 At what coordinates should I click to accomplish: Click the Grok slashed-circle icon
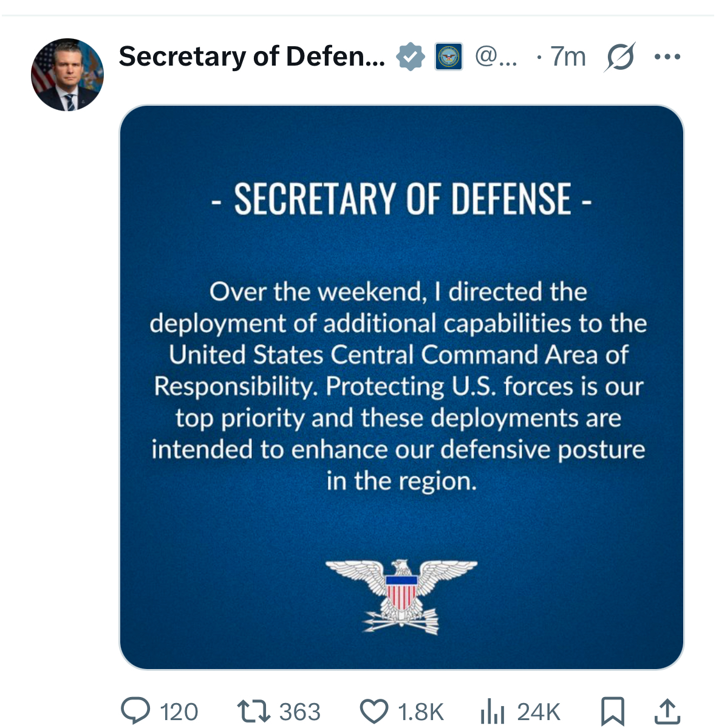pos(620,57)
